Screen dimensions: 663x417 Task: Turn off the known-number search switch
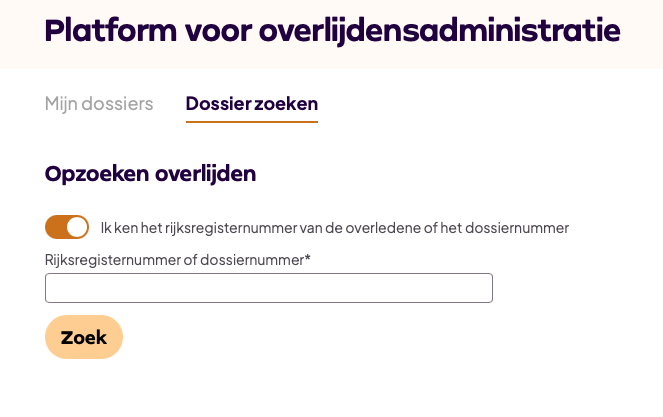click(67, 227)
